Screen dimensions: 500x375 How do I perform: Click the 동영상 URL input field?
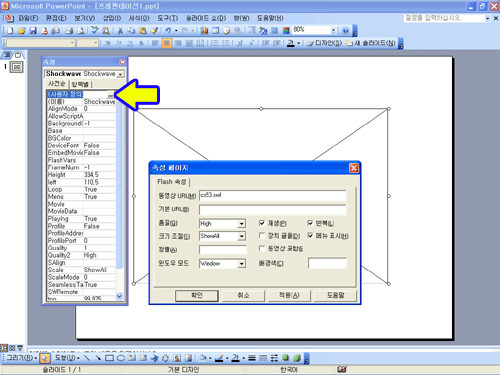273,196
